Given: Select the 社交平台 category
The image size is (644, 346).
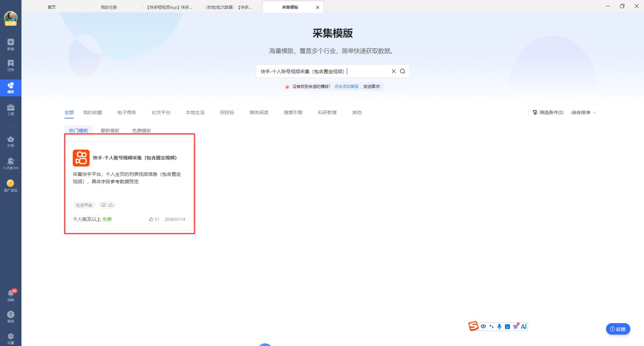Looking at the screenshot, I should [161, 112].
